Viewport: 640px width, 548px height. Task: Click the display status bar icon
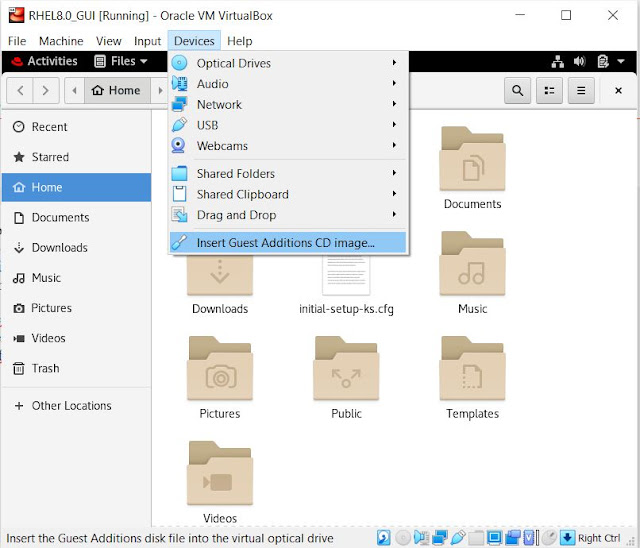point(494,537)
